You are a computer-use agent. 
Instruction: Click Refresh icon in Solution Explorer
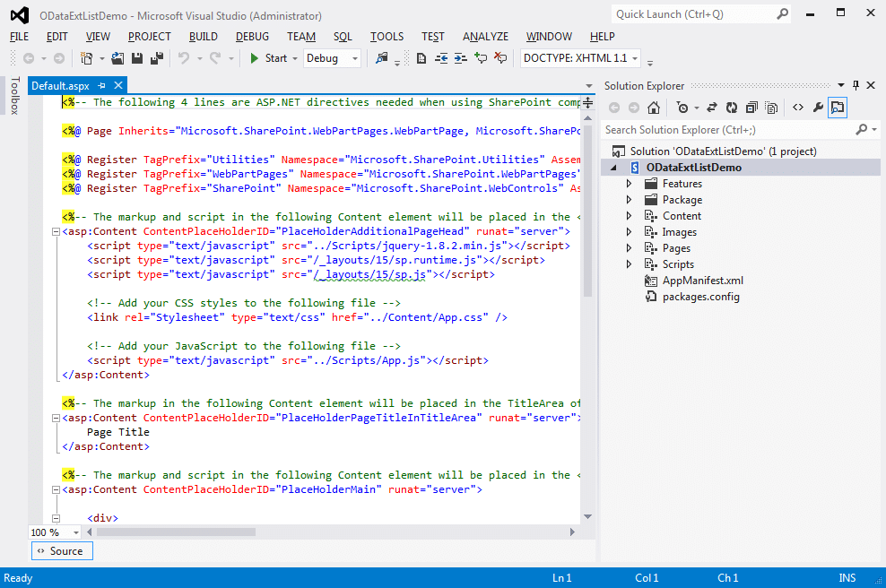[x=731, y=108]
